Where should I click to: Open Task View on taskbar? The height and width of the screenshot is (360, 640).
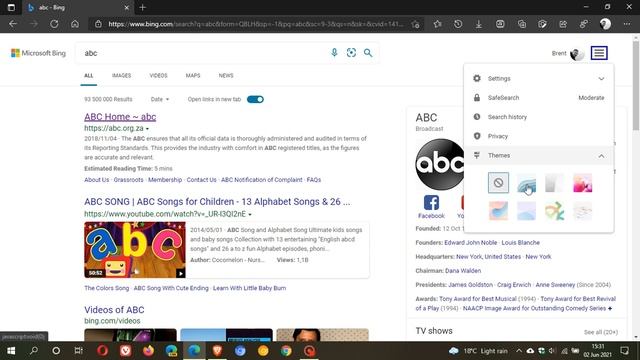[78, 351]
